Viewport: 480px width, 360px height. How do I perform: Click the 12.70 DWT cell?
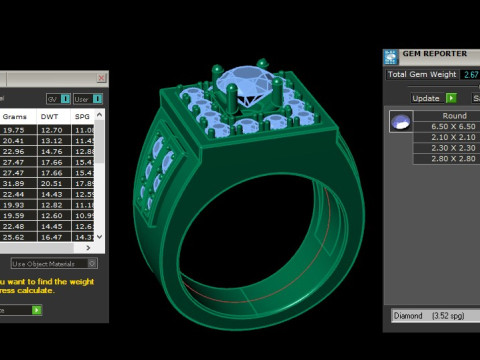[x=54, y=130]
